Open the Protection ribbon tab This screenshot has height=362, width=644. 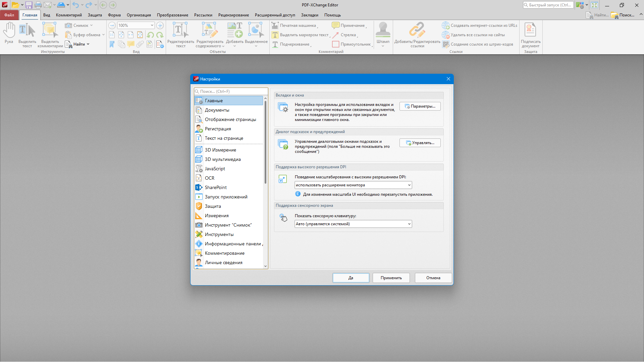95,15
